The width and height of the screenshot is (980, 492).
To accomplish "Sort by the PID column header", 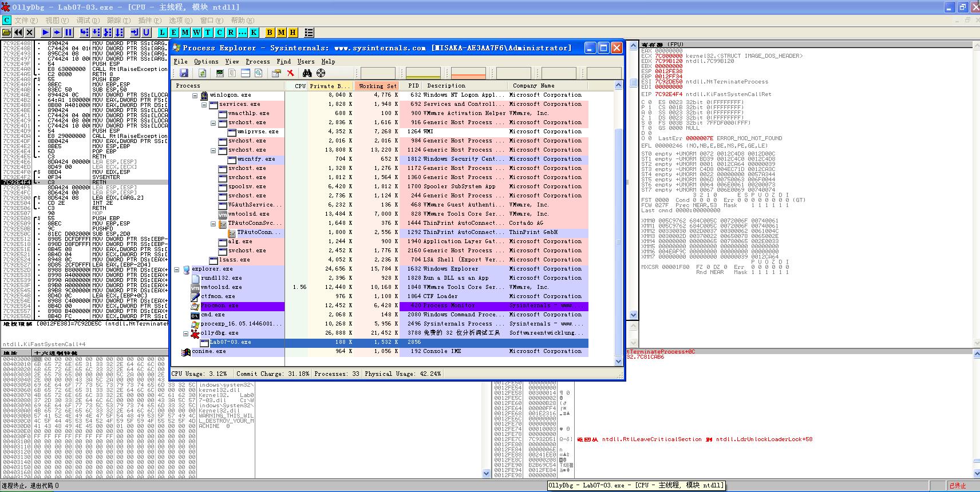I will pos(412,86).
